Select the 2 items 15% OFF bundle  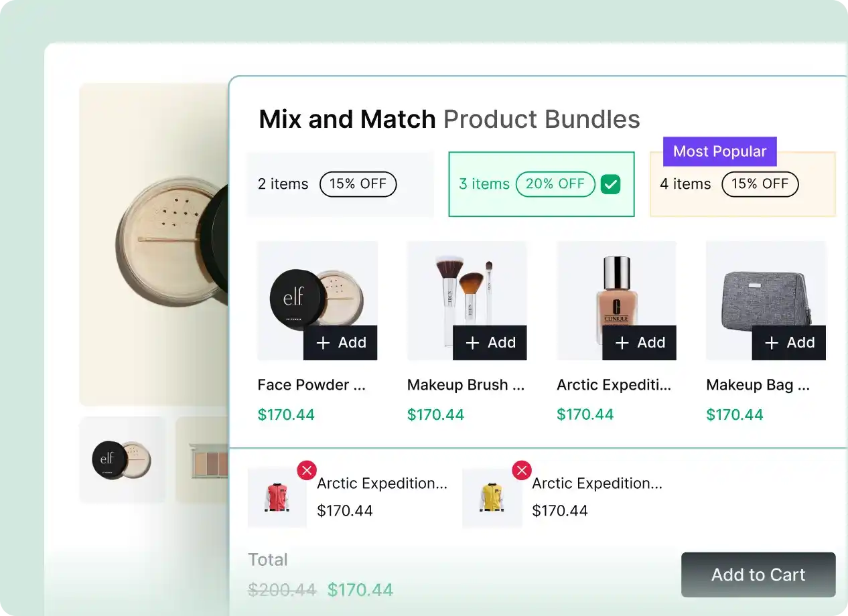click(340, 184)
